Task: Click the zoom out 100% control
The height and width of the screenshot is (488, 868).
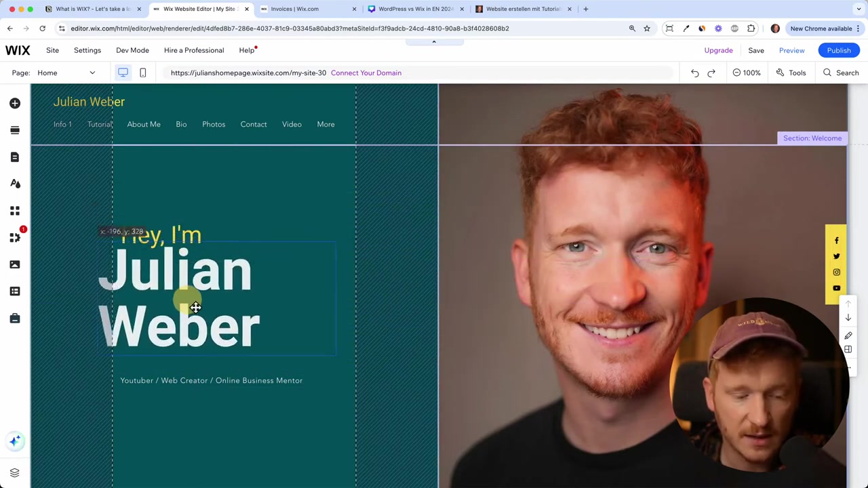Action: (x=747, y=73)
